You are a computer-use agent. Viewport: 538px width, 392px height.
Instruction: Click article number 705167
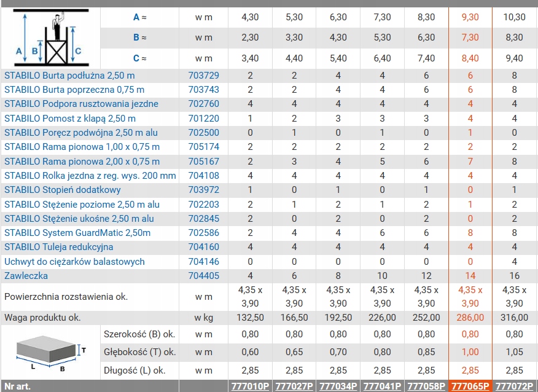(203, 162)
